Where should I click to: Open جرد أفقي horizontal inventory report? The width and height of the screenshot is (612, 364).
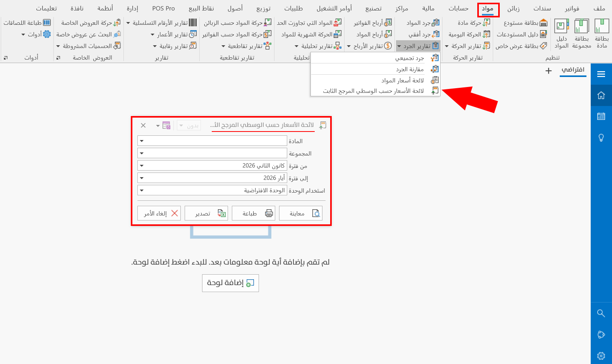(424, 34)
